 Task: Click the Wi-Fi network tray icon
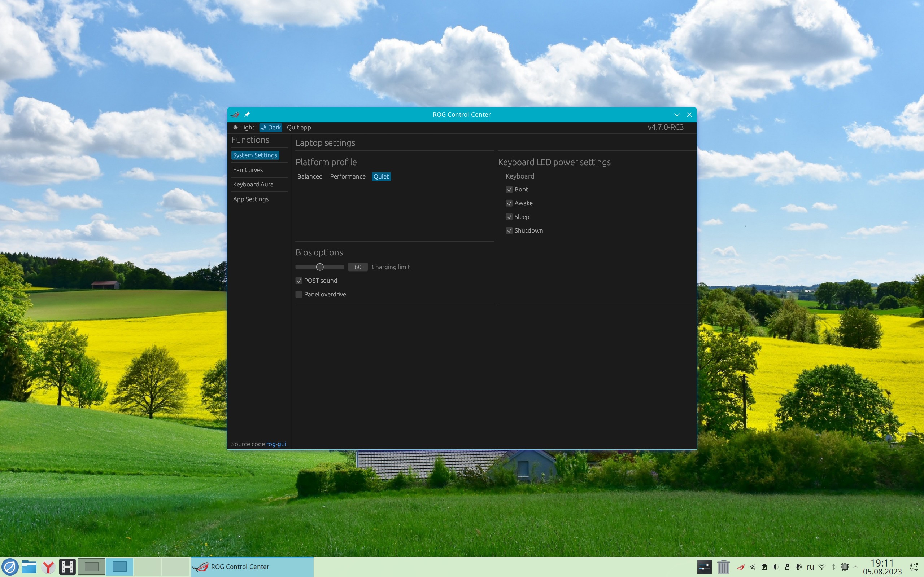(822, 567)
